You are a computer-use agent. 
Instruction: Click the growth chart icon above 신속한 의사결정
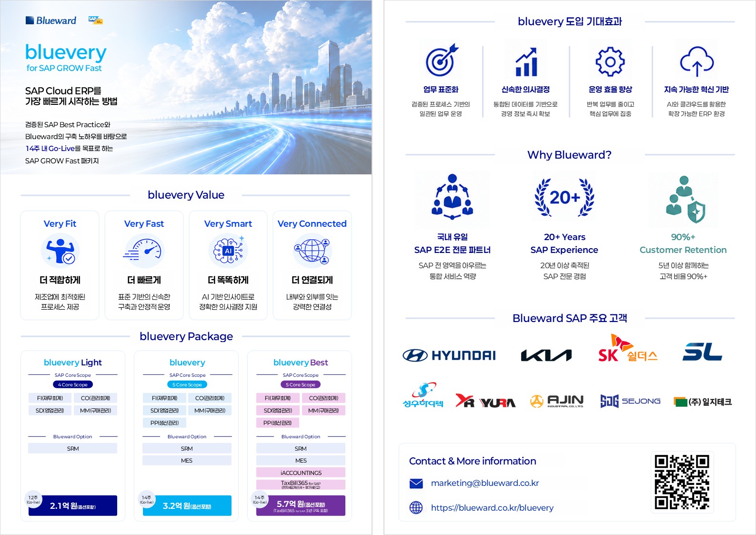526,61
